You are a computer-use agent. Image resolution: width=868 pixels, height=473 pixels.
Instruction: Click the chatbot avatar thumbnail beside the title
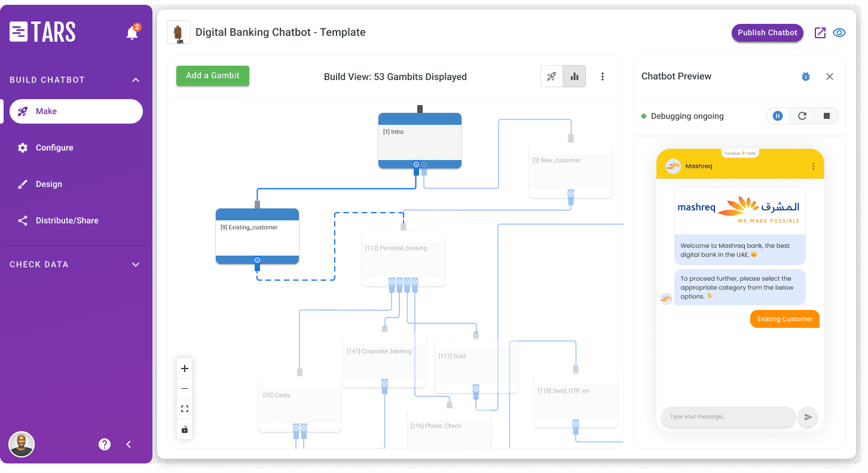coord(178,32)
